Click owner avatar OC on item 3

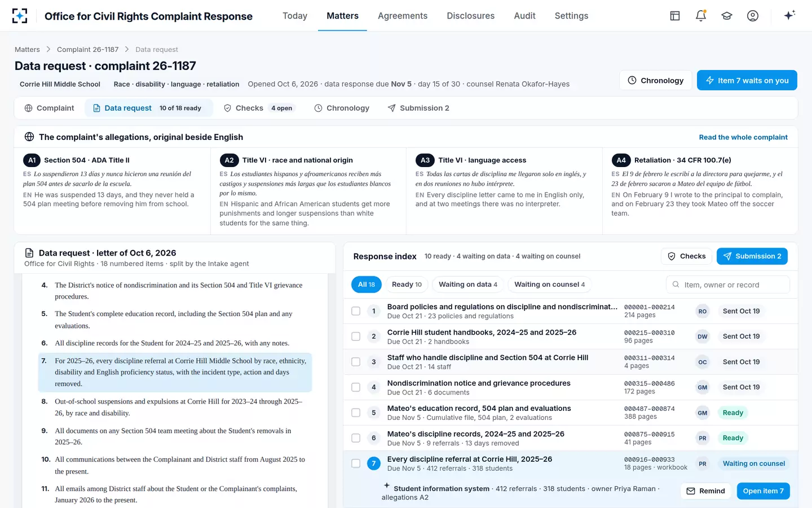703,362
